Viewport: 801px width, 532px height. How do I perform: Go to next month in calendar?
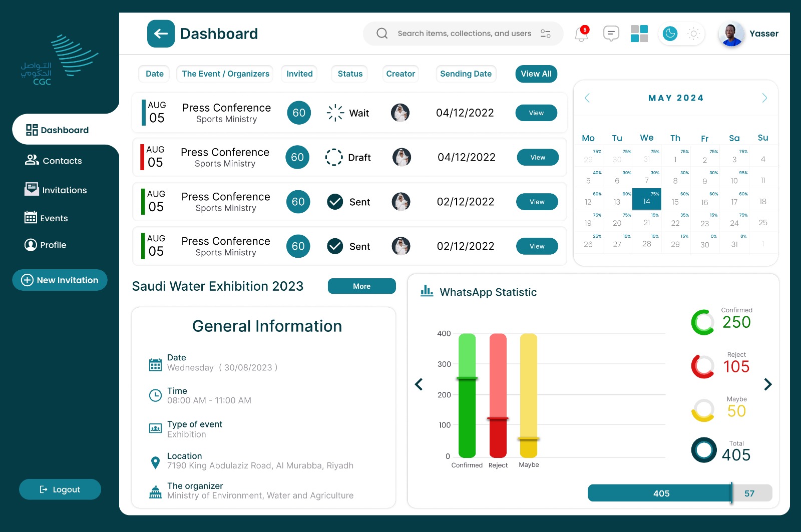pos(764,98)
